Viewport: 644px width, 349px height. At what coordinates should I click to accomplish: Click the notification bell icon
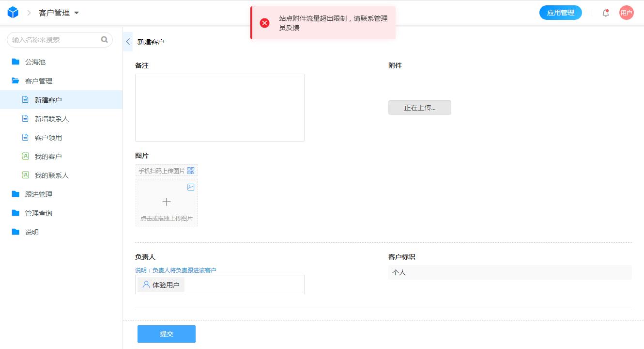tap(605, 13)
